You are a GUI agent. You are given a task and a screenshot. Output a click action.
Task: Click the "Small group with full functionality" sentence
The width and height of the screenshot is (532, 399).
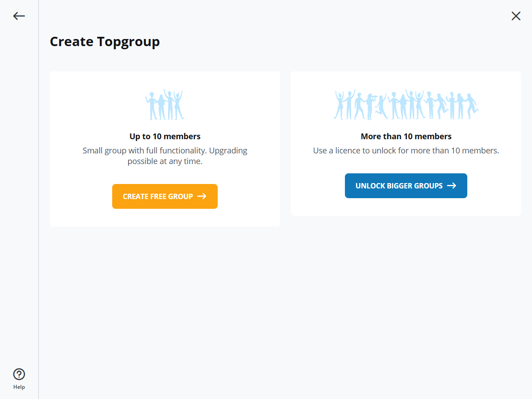tap(165, 151)
